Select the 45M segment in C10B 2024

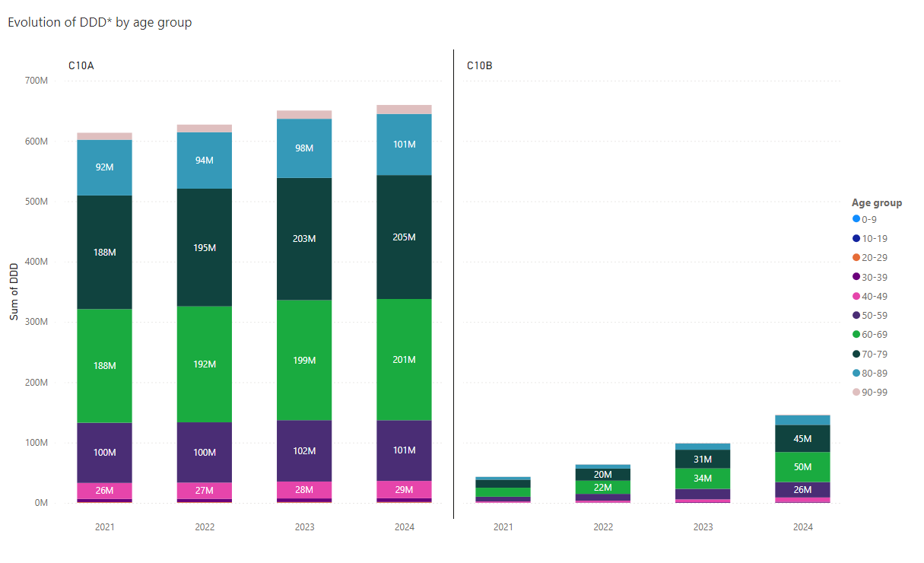click(802, 438)
